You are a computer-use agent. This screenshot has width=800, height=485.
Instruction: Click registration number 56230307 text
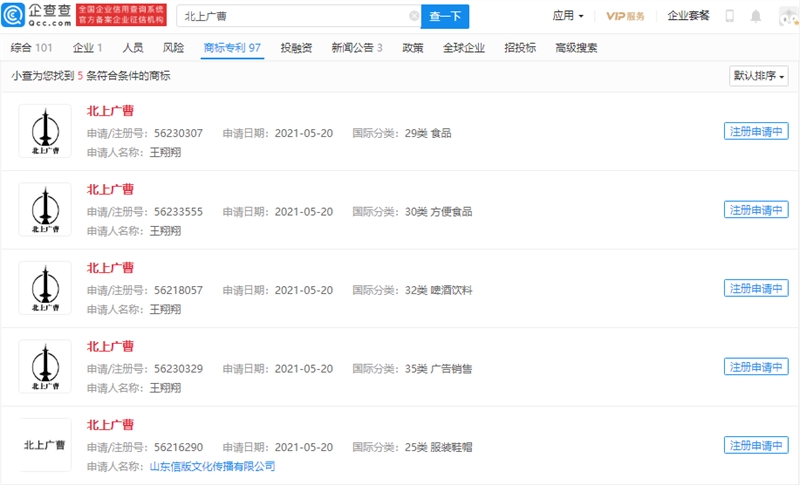click(x=179, y=133)
